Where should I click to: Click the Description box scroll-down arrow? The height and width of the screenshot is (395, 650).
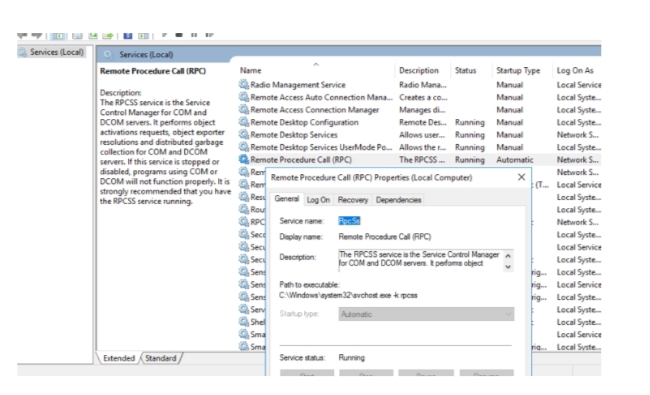pos(508,267)
